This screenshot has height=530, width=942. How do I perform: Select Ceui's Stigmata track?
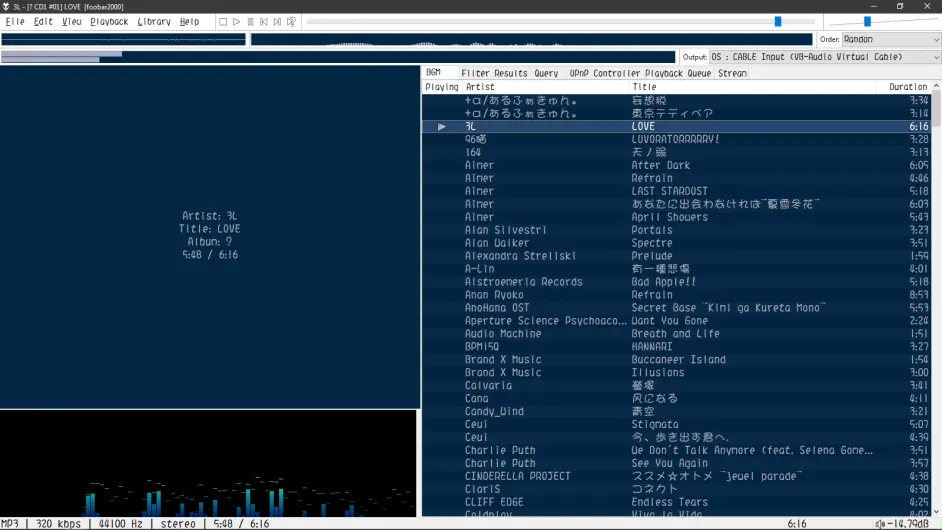click(676, 424)
